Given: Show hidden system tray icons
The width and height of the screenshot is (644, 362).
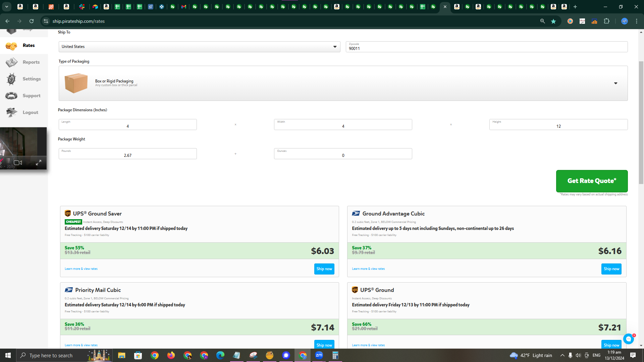Looking at the screenshot, I should 562,355.
